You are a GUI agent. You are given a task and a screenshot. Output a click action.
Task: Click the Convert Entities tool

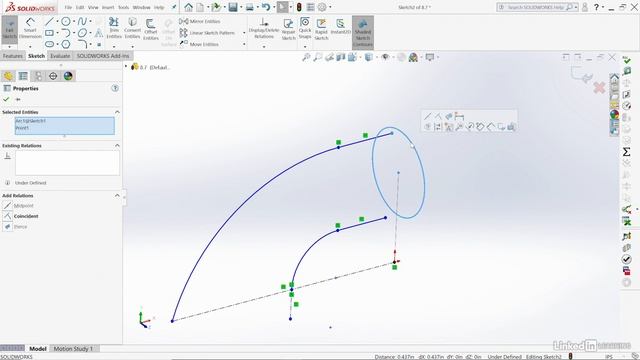click(x=132, y=29)
